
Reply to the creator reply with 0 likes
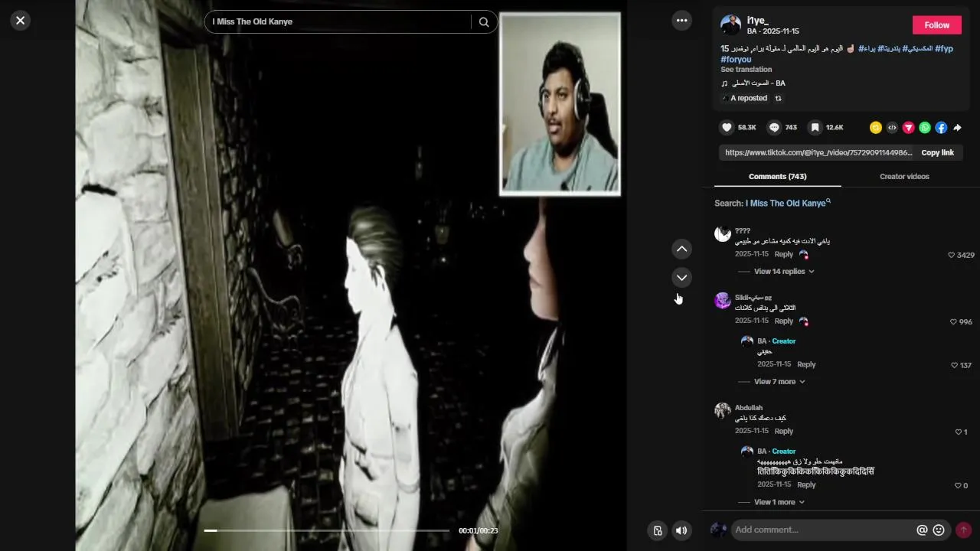pos(806,485)
